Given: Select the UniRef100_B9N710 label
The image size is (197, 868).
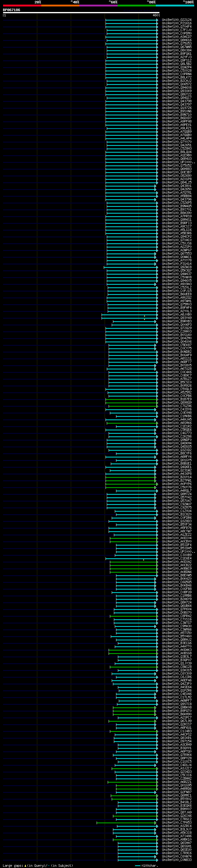Looking at the screenshot, I should 176,115.
